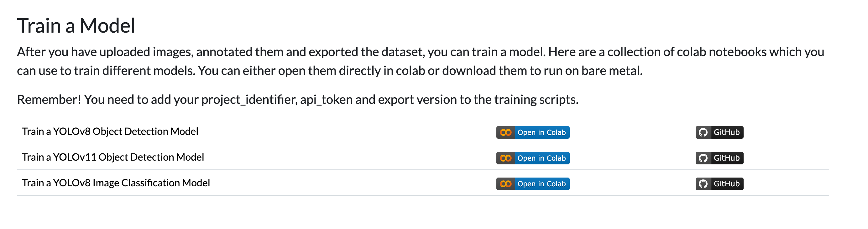This screenshot has height=229, width=868.
Task: Select the 'Train a YOLOv8 Image Classification Model' row label
Action: click(x=116, y=183)
